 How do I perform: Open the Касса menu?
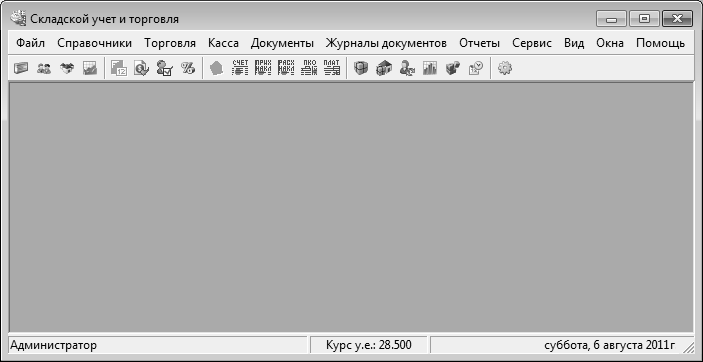pos(223,44)
